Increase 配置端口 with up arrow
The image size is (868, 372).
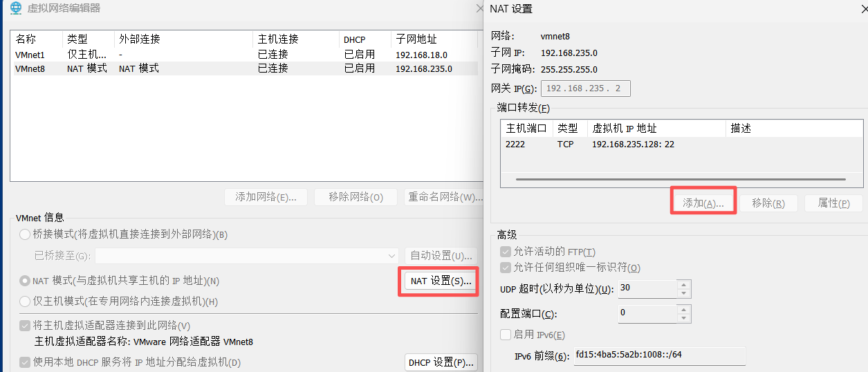tap(684, 309)
